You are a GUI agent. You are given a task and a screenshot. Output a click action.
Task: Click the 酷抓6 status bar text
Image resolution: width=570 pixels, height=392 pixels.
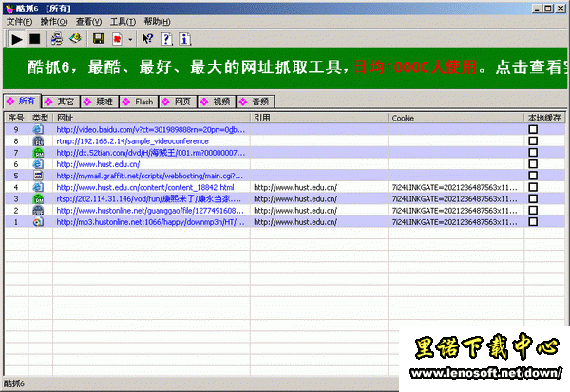point(14,383)
